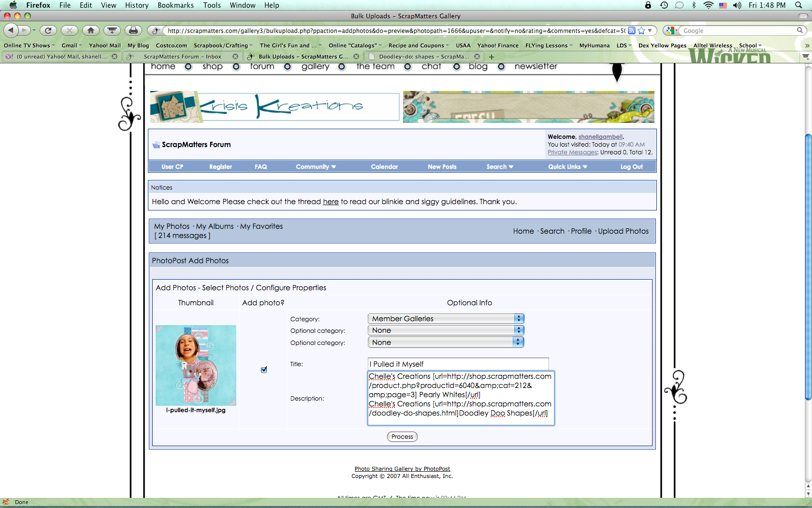Expand the Community forum menu
Viewport: 812px width, 508px height.
[x=316, y=167]
